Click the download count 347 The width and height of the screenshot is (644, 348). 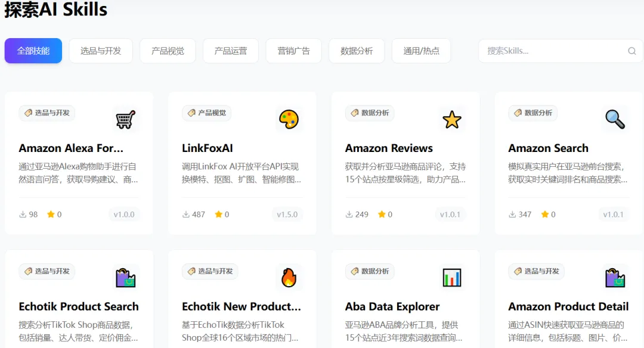525,214
